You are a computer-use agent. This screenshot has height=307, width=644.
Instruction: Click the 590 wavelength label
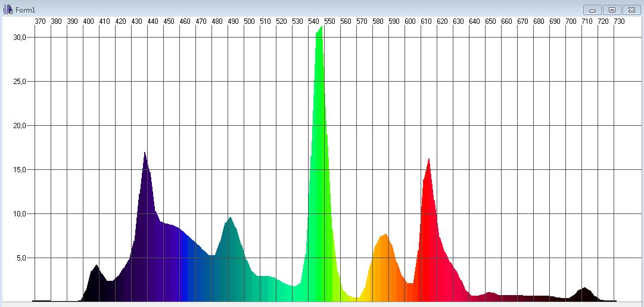coord(394,21)
